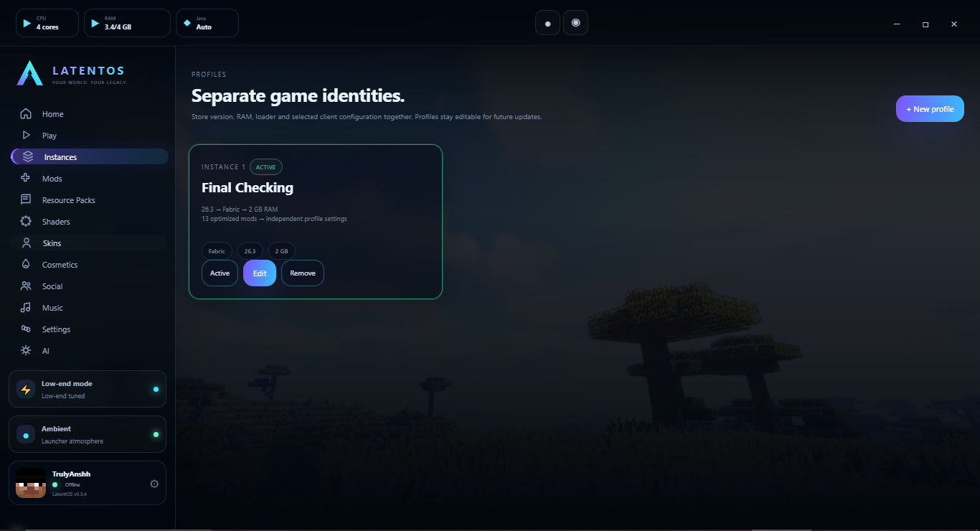Click the Active button on Final Checking
This screenshot has width=980, height=531.
[220, 273]
